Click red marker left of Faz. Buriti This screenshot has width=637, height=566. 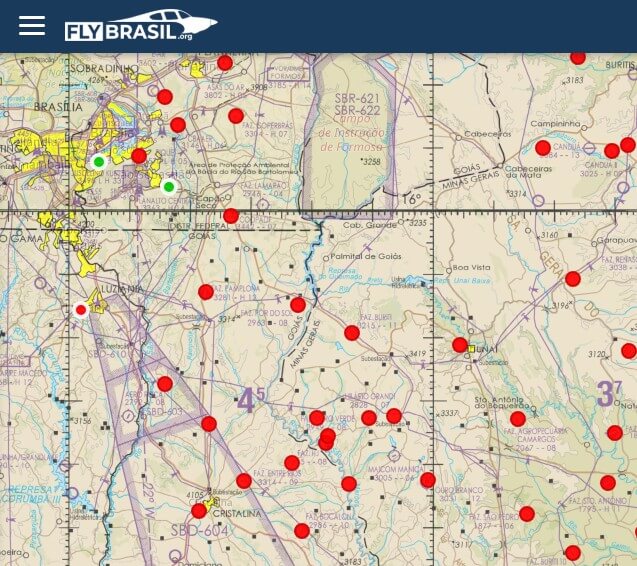point(352,333)
